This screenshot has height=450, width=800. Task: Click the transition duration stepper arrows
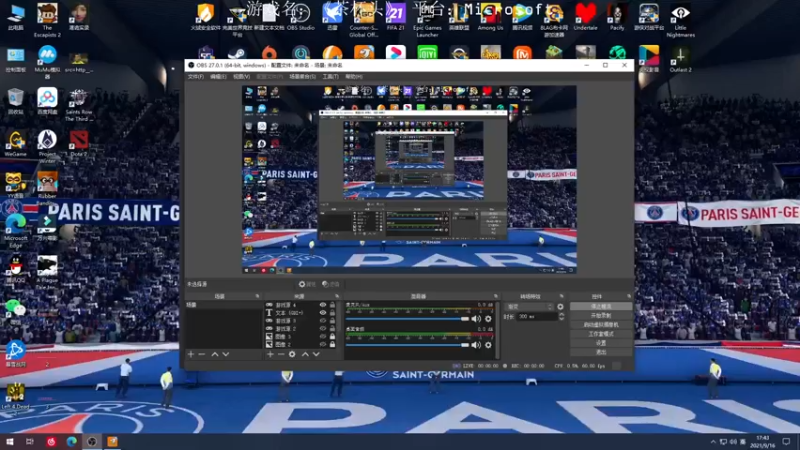(x=561, y=317)
